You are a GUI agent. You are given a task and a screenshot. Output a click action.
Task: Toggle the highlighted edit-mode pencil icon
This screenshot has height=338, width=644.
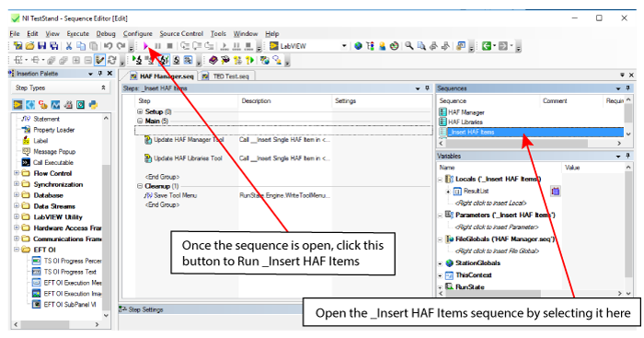(99, 61)
